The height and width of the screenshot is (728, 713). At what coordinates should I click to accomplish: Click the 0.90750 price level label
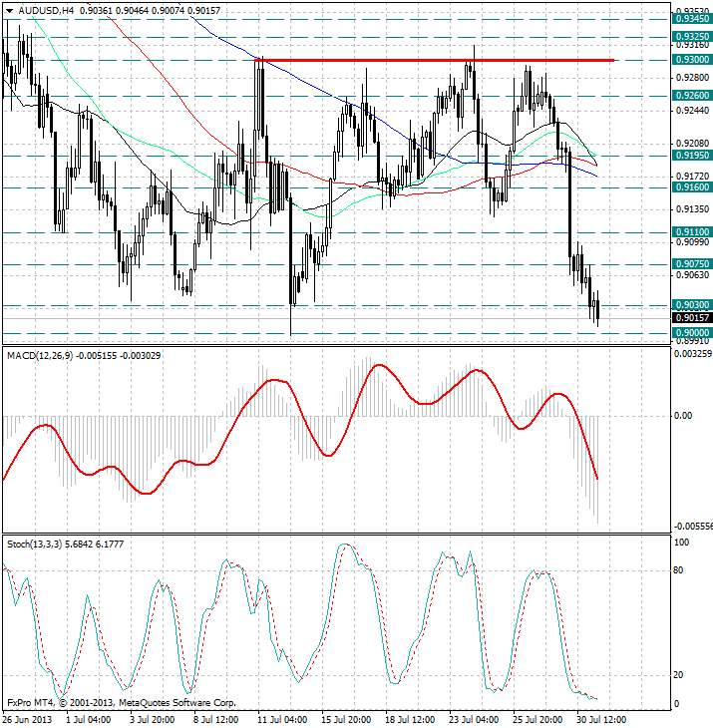tap(692, 263)
